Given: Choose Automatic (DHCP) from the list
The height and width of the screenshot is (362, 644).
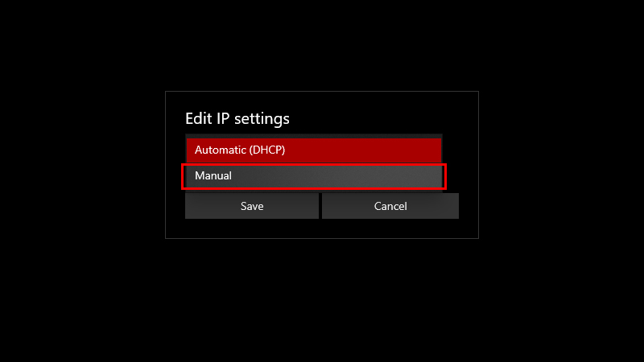Looking at the screenshot, I should pyautogui.click(x=314, y=150).
